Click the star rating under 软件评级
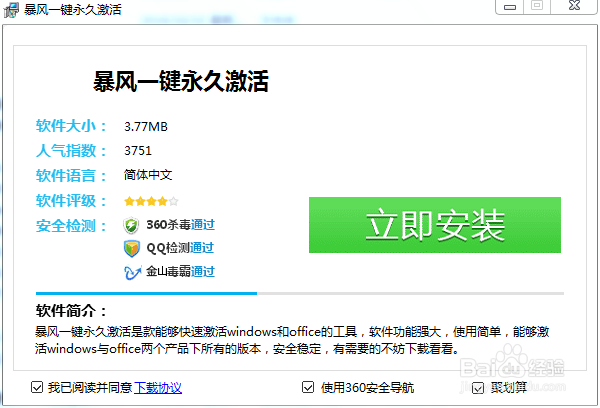Image resolution: width=600 pixels, height=408 pixels. click(x=151, y=201)
